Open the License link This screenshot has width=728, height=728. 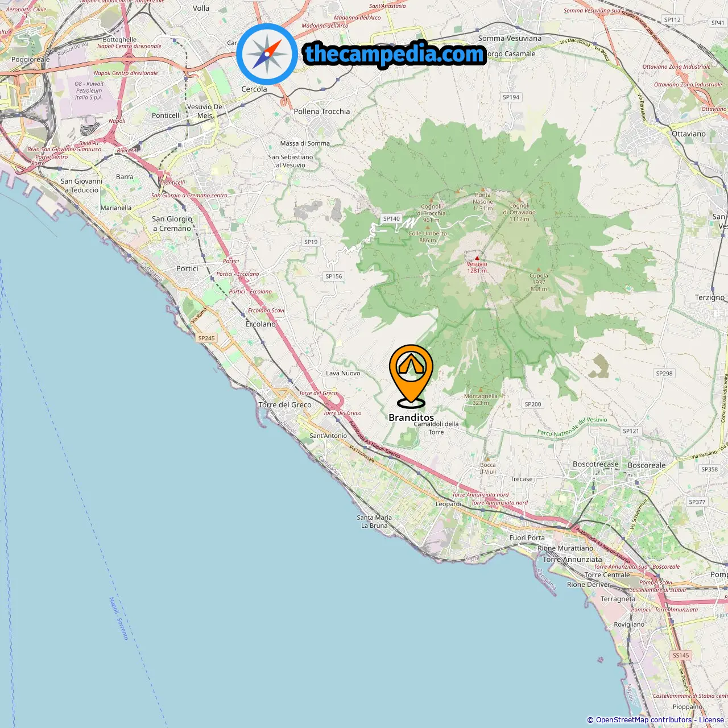pos(711,720)
